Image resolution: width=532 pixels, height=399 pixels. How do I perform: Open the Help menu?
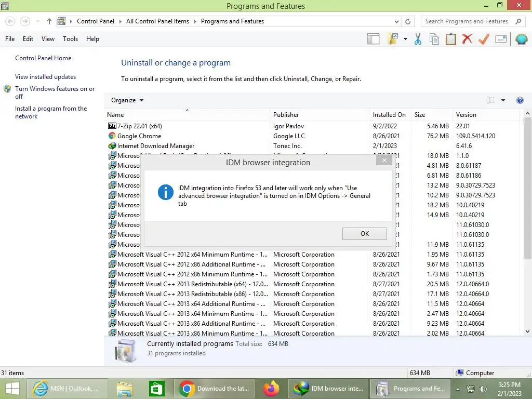pyautogui.click(x=92, y=39)
